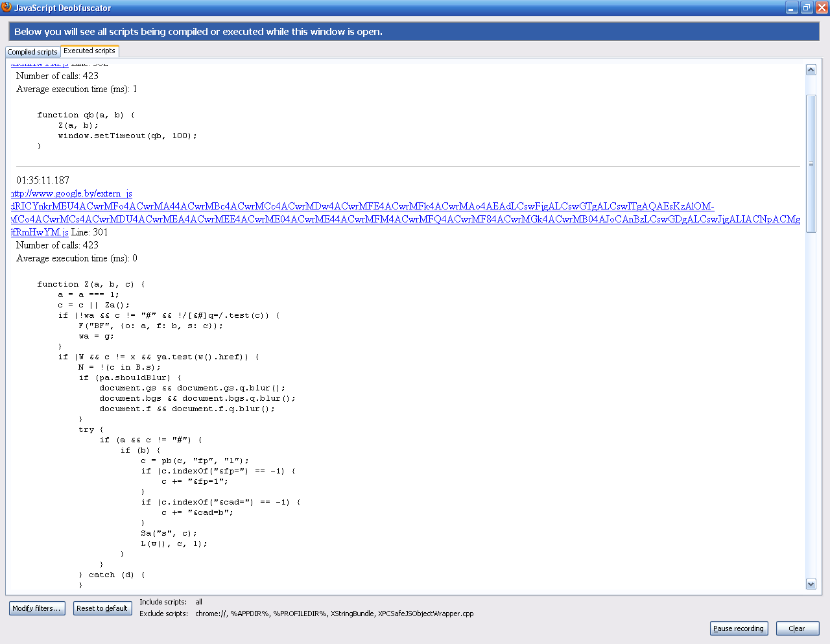Click link text ending before Line: 301
The image size is (830, 644).
point(40,232)
